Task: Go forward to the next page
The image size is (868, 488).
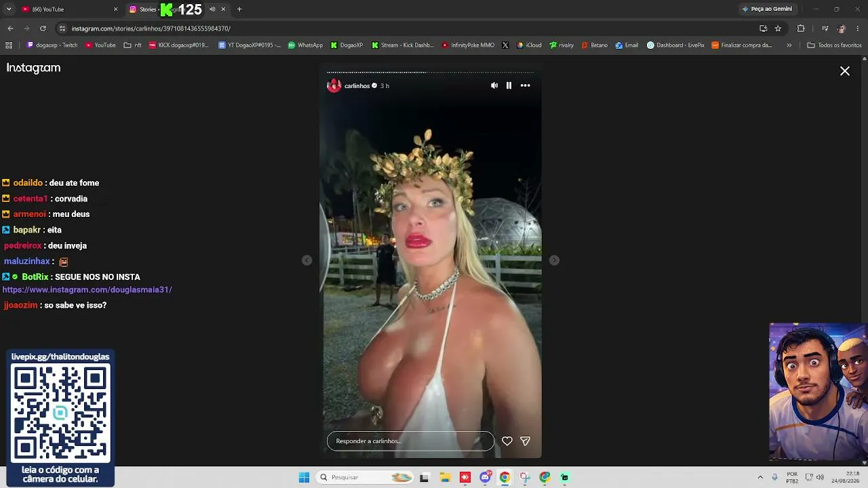Action: click(26, 28)
